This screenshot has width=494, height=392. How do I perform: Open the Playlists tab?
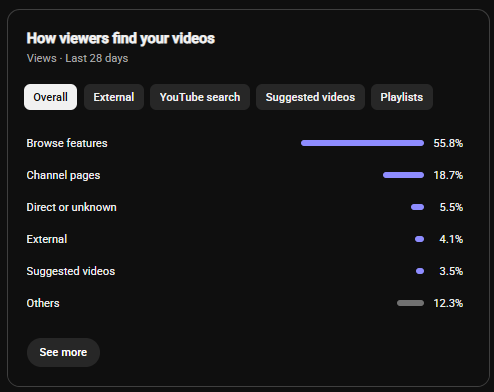pos(402,97)
